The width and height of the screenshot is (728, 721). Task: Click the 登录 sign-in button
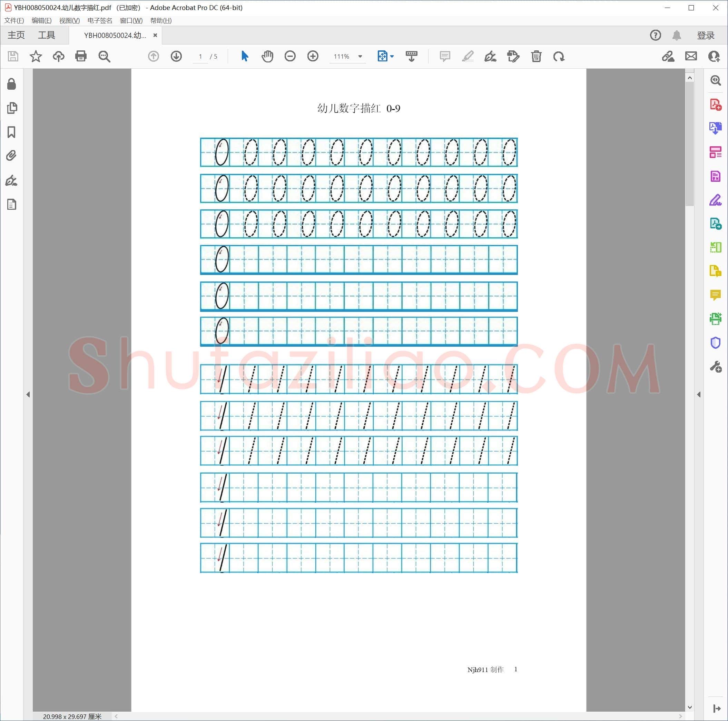click(x=705, y=35)
